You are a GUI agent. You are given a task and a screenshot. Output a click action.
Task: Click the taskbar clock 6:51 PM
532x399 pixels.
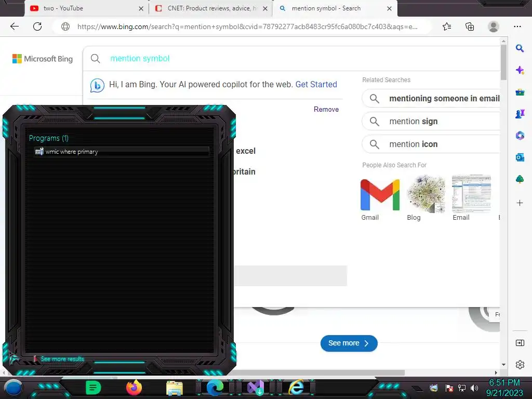tap(504, 383)
